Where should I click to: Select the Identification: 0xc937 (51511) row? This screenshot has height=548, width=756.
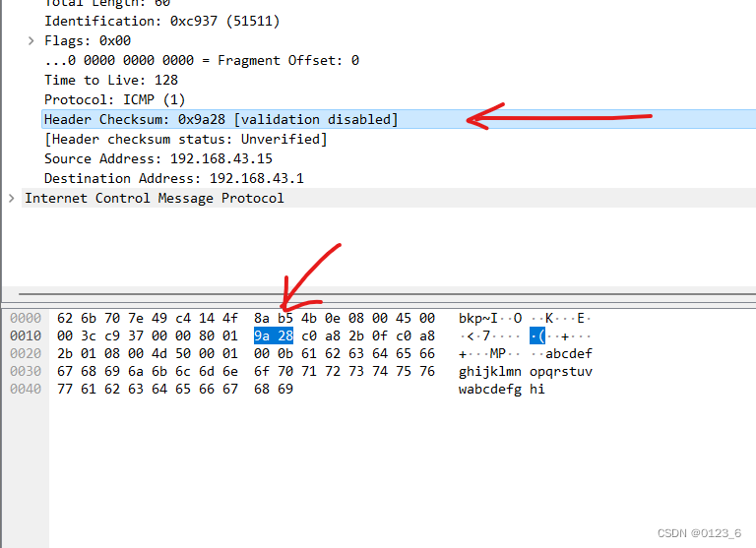click(162, 22)
